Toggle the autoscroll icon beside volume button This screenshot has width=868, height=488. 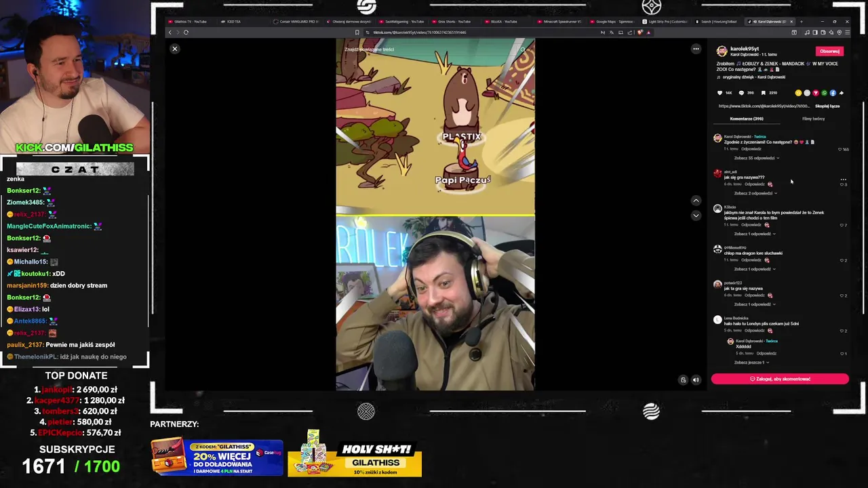[683, 380]
